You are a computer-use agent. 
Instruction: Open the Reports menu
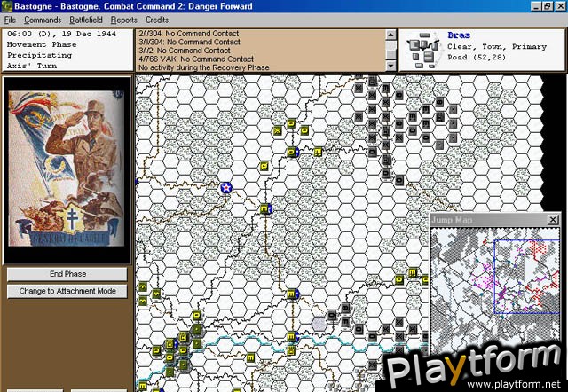point(124,20)
